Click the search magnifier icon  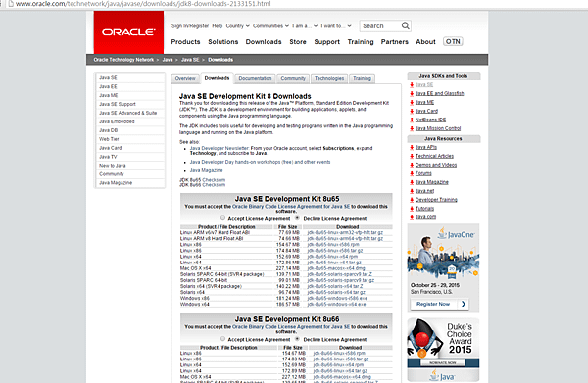coord(405,25)
